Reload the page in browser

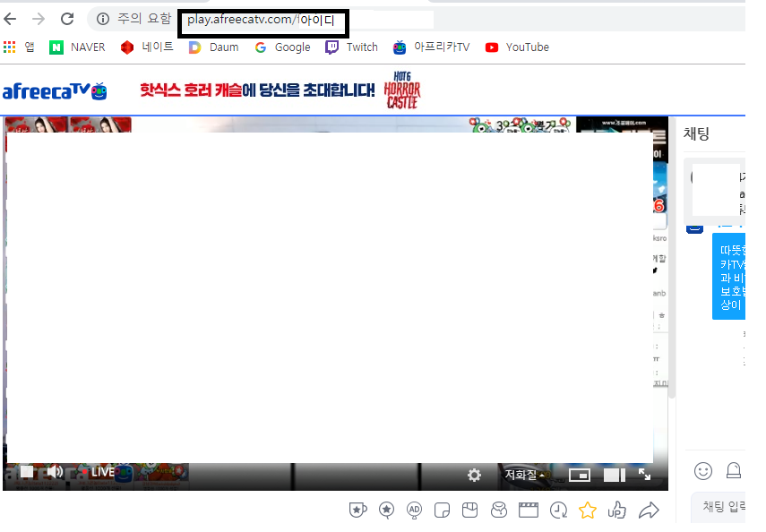67,19
